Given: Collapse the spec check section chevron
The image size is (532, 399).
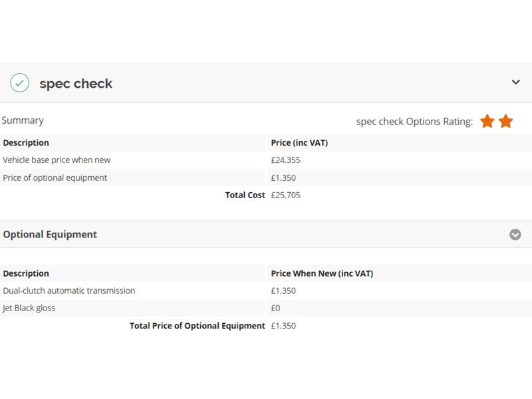Looking at the screenshot, I should pyautogui.click(x=515, y=82).
